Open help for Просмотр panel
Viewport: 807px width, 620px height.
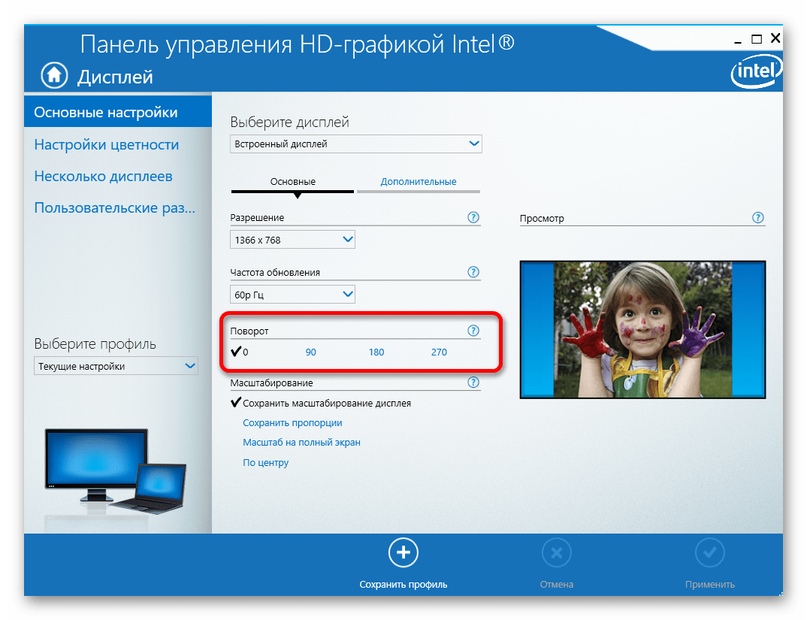point(758,217)
